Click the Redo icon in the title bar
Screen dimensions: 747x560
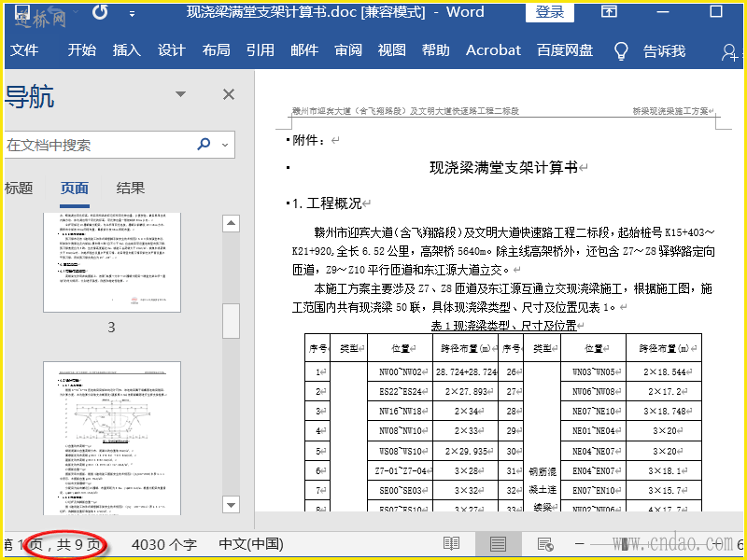coord(99,12)
